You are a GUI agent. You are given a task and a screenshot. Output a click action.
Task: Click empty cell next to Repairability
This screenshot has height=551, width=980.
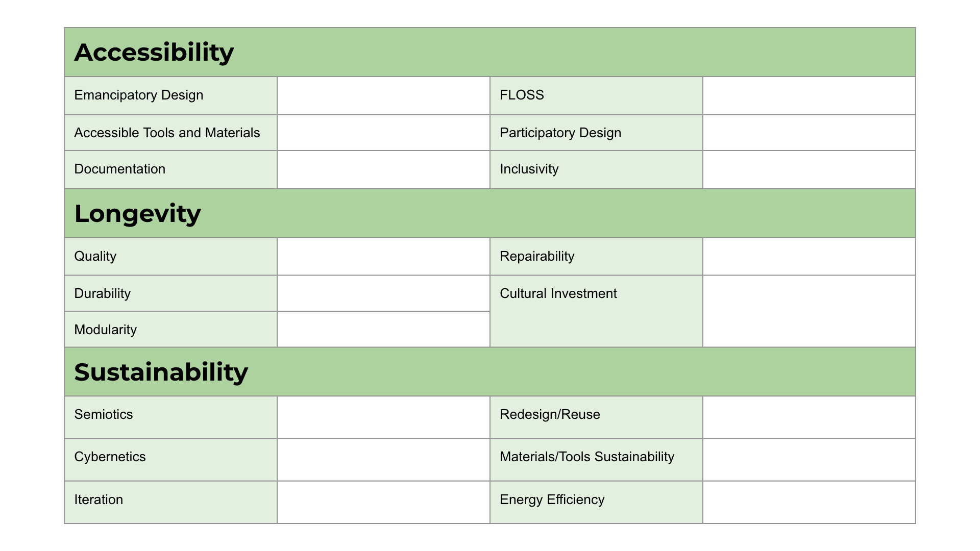click(x=809, y=257)
